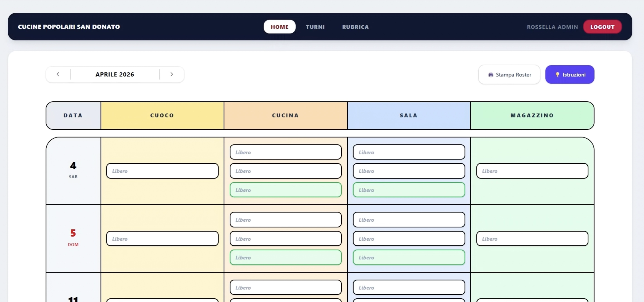Click the Aprile 2026 month label
Image resolution: width=644 pixels, height=302 pixels.
(x=115, y=74)
